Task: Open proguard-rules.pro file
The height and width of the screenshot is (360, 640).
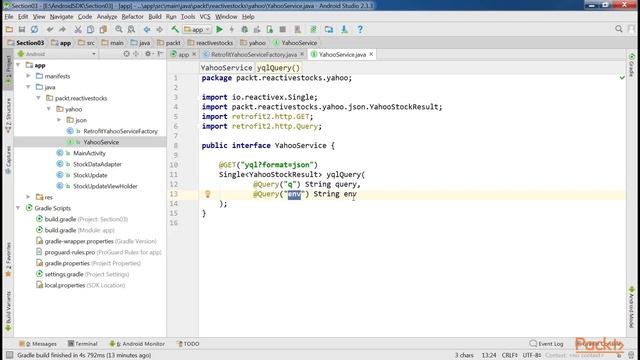Action: [x=69, y=252]
